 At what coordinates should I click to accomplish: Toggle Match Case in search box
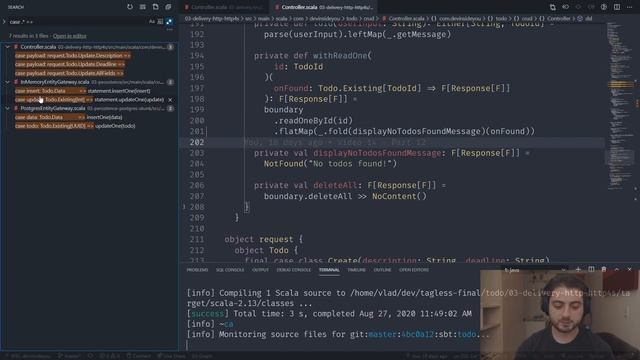coord(152,22)
